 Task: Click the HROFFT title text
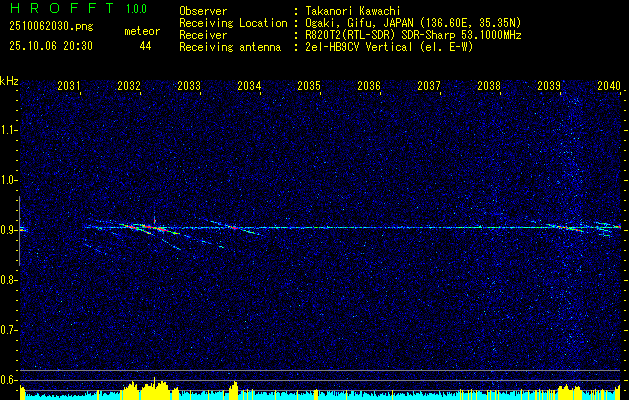coord(62,8)
